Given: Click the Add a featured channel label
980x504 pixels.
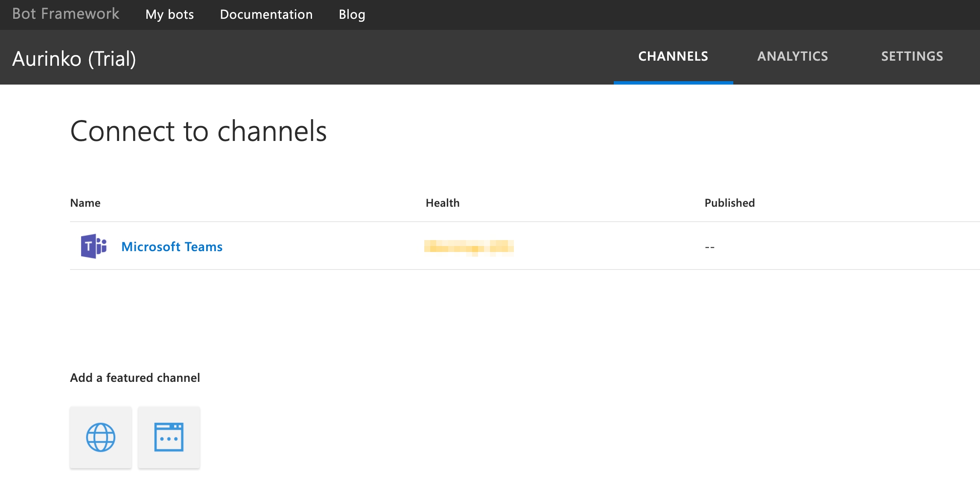Looking at the screenshot, I should click(135, 378).
